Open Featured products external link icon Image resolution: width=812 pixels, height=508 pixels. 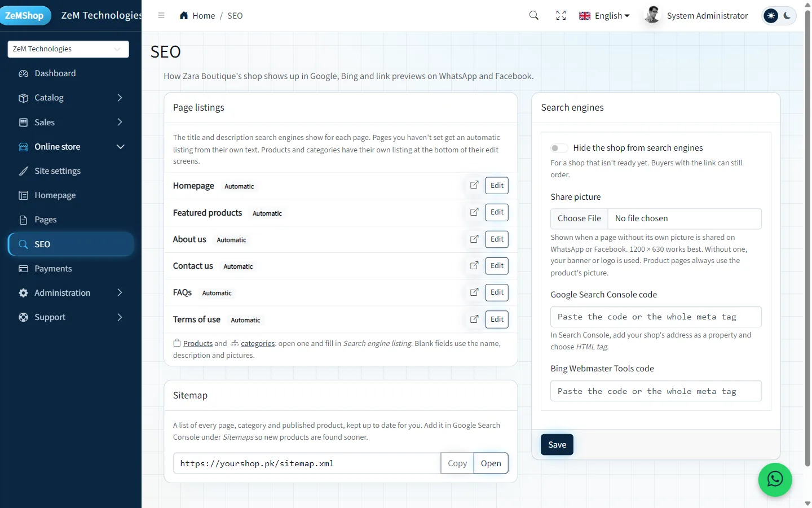474,212
